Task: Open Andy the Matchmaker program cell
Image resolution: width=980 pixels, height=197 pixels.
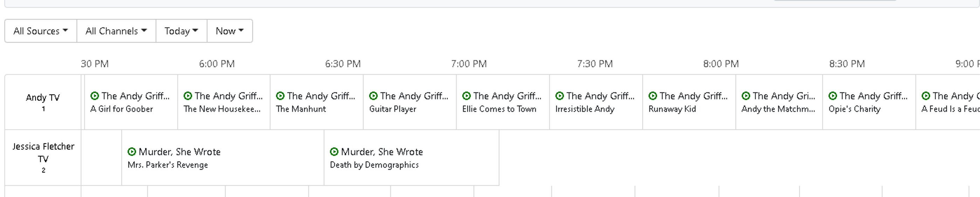Action: coord(778,102)
